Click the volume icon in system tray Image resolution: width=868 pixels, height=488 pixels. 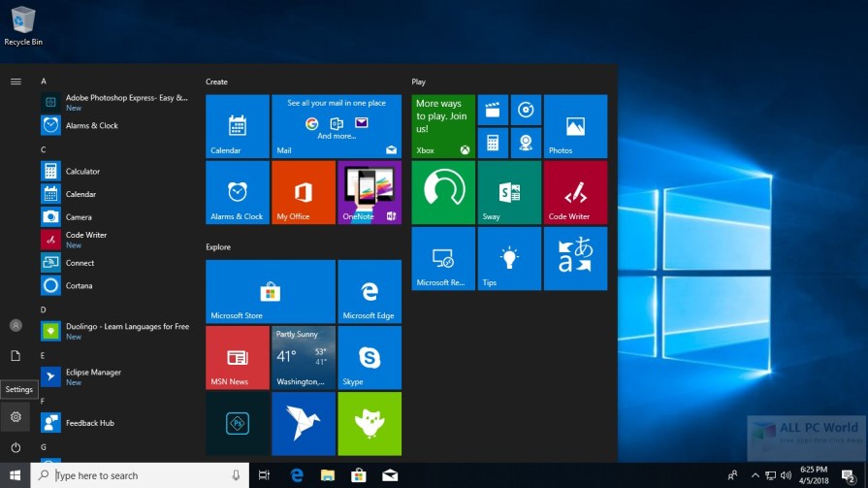(x=786, y=475)
